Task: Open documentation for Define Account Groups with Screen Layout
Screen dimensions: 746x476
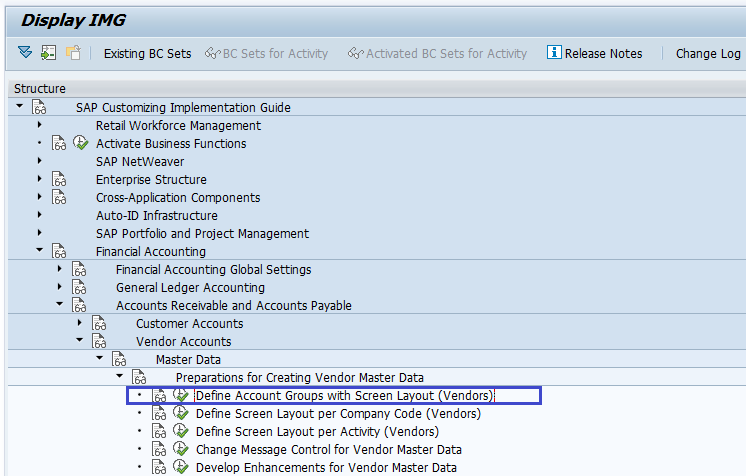Action: (x=159, y=396)
